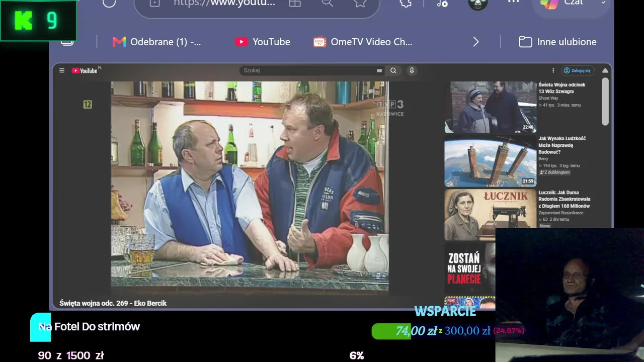
Task: Click the "Nowy" badge
Action: (x=545, y=226)
